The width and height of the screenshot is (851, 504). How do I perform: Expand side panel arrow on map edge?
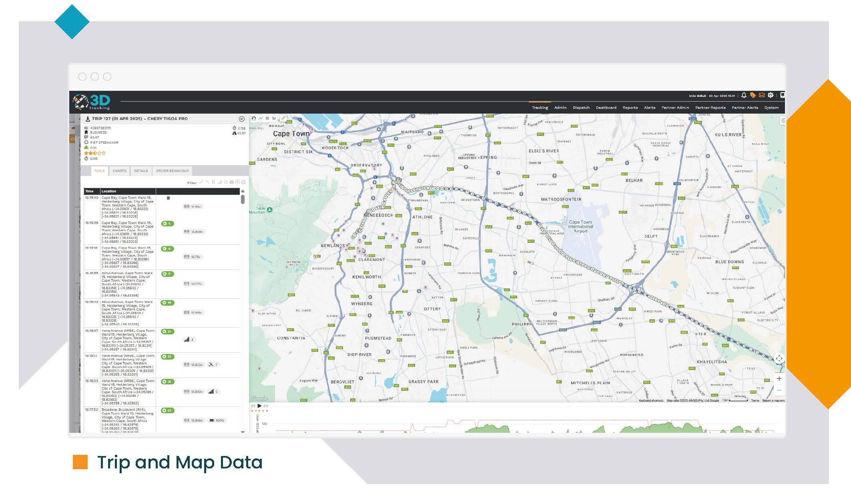[783, 120]
